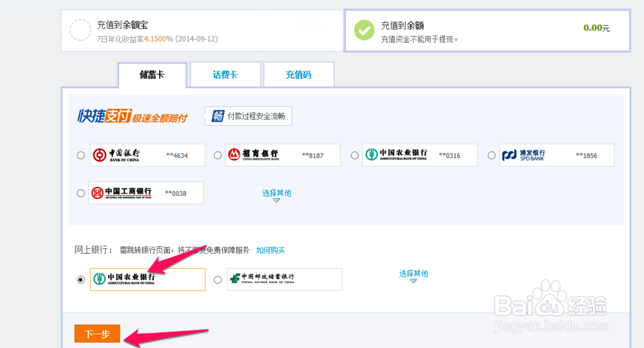Click the 0.00元 balance amount

point(596,28)
